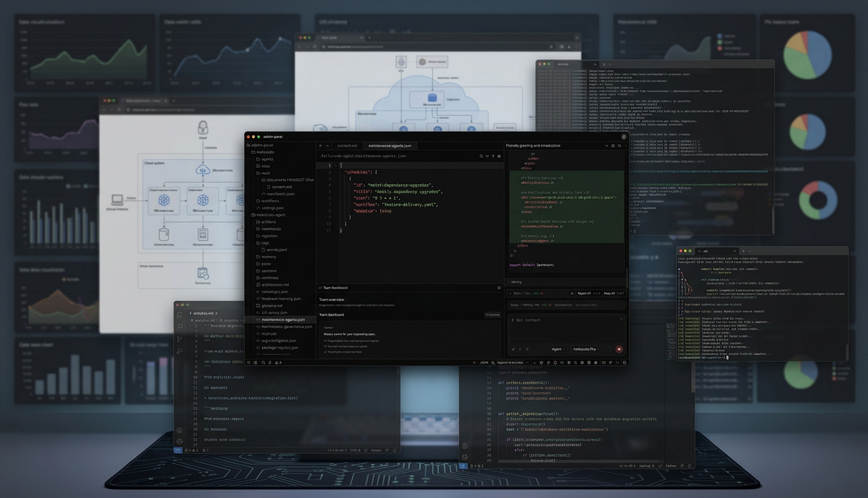Image resolution: width=868 pixels, height=498 pixels.
Task: Focus the chat context input field
Action: click(x=566, y=329)
